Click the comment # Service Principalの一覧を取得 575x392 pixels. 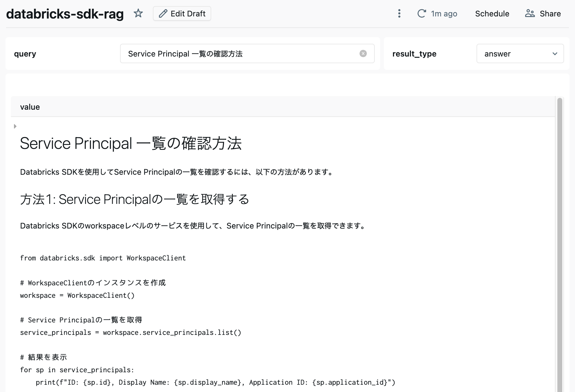81,320
